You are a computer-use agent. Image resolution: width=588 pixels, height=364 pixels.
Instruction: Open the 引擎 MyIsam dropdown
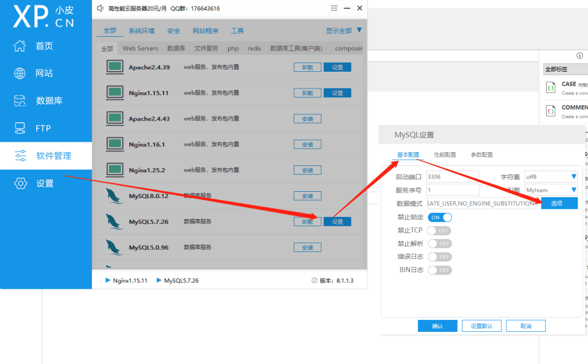(x=551, y=190)
